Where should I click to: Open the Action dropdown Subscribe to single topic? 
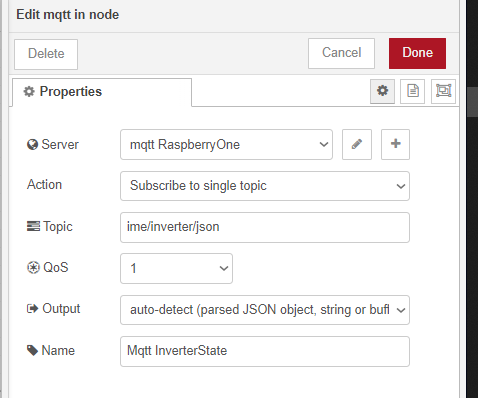[265, 186]
